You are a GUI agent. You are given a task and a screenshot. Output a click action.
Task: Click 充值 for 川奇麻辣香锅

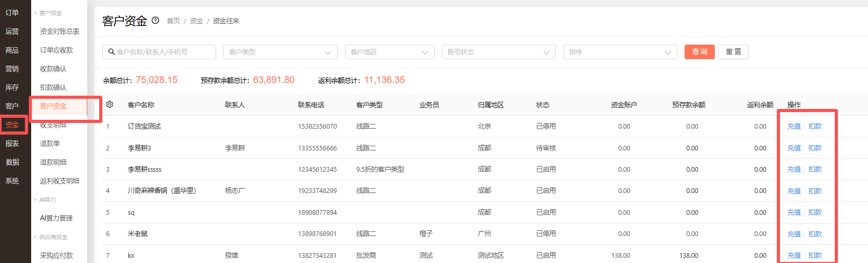[794, 191]
